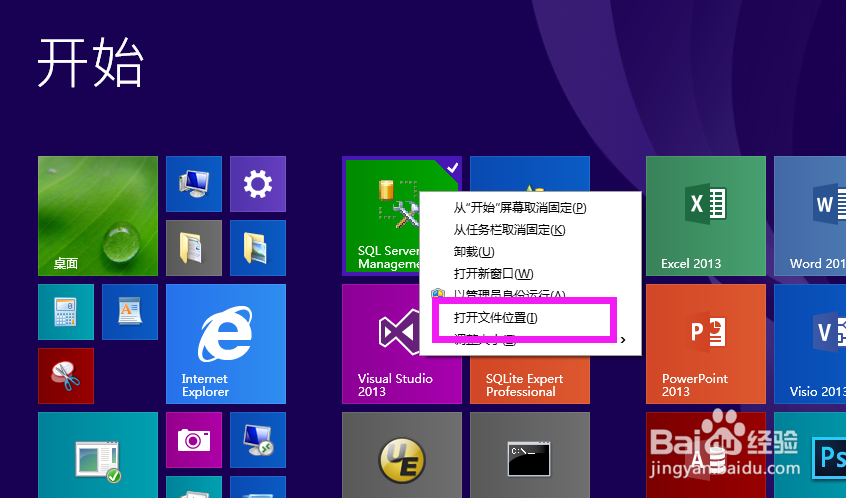Open the Documents folder tile

[x=194, y=248]
